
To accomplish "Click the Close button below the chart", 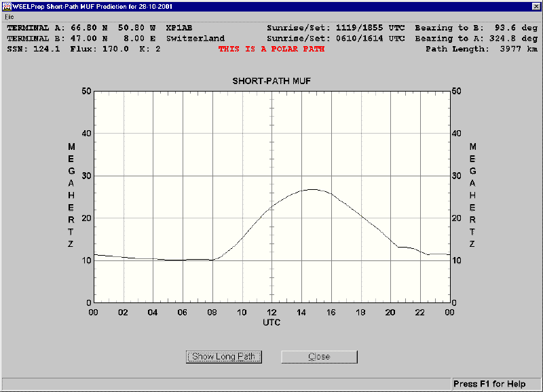I will click(319, 357).
